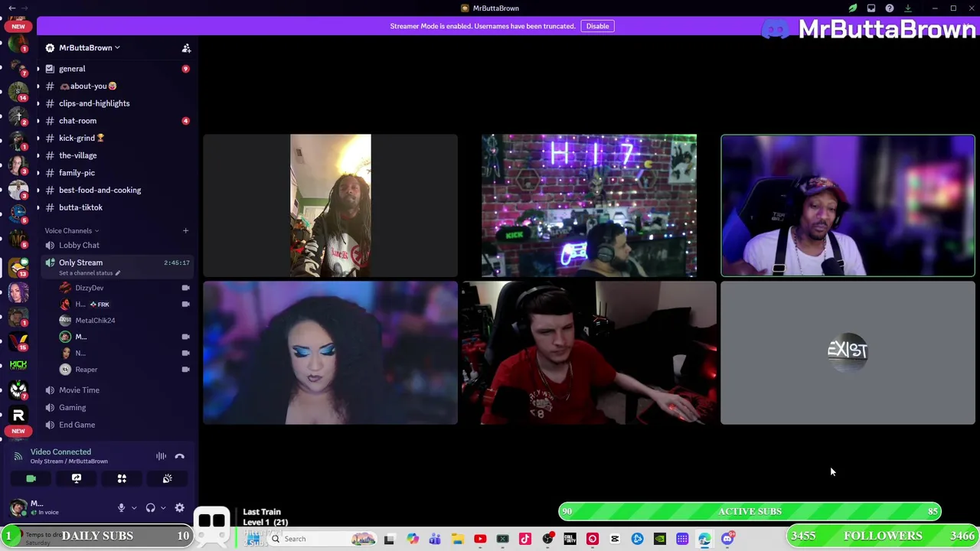Expand the butta-tiktok channel arrow
The image size is (980, 551).
(38, 207)
